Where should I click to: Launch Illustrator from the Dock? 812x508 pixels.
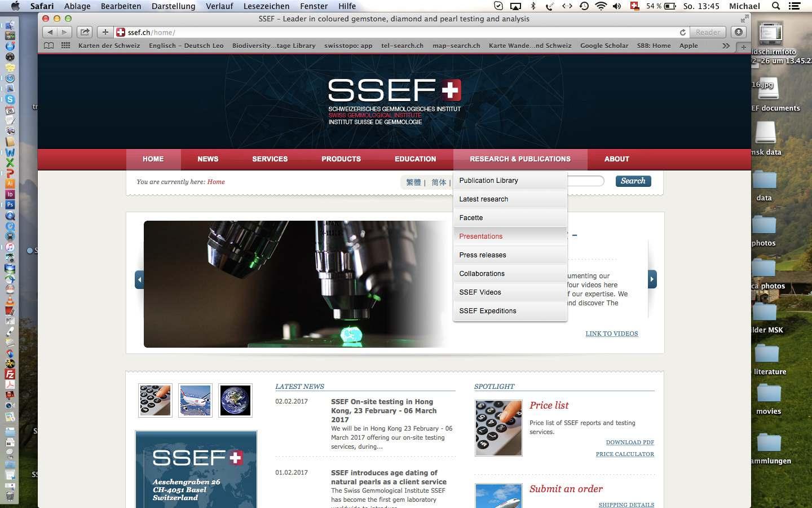(10, 183)
